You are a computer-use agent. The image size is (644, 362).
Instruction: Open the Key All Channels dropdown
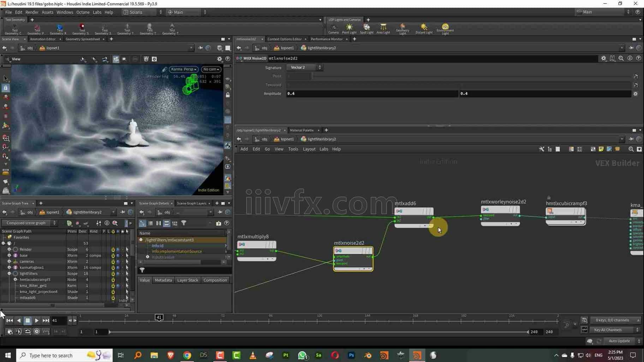[615, 330]
